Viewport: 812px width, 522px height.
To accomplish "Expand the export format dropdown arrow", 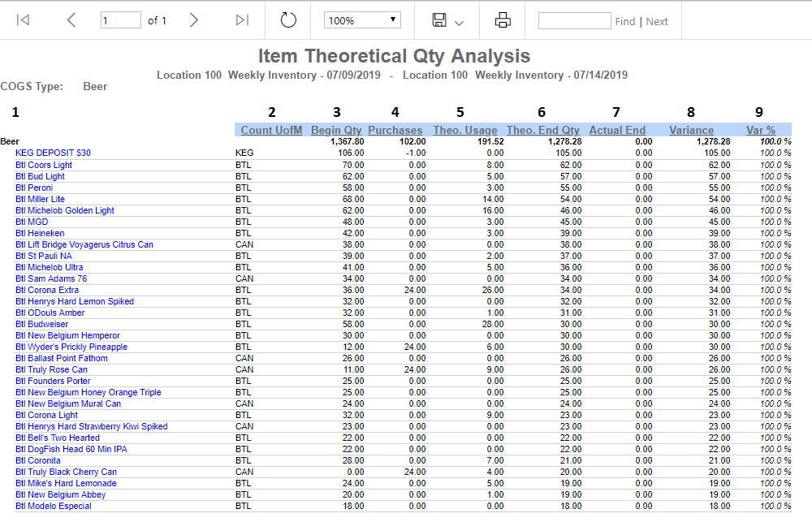I will pos(459,23).
